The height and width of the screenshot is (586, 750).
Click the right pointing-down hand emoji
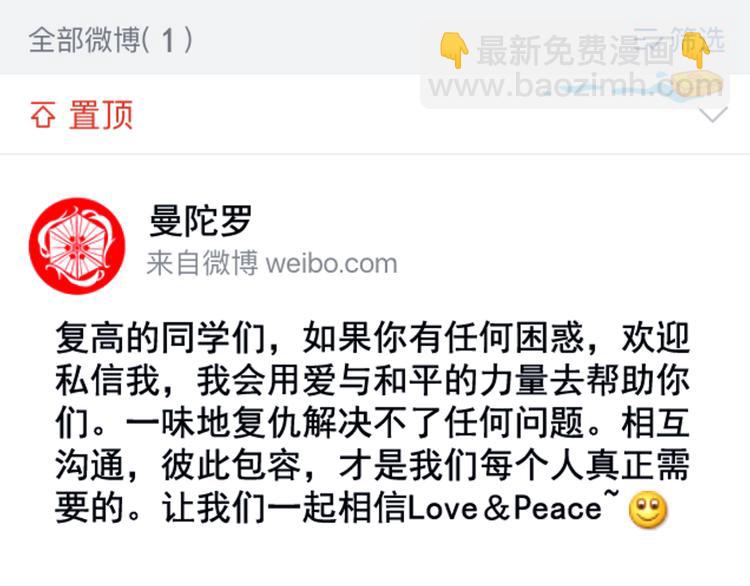pos(696,50)
